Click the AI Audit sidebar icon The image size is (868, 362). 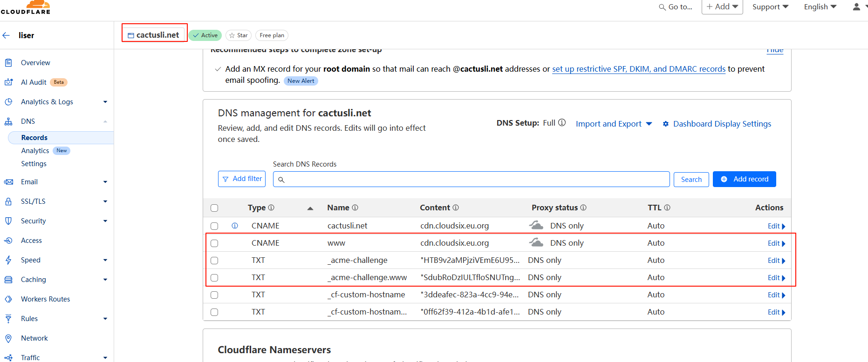point(8,82)
